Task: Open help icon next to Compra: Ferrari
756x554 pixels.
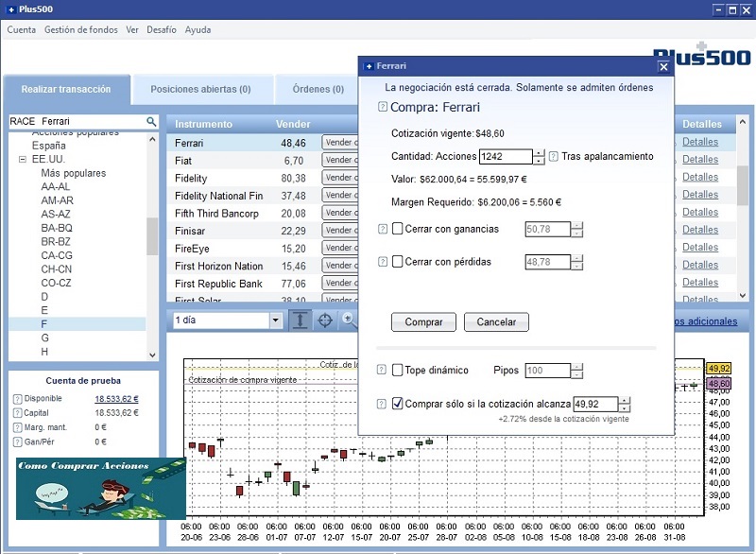Action: pyautogui.click(x=383, y=107)
